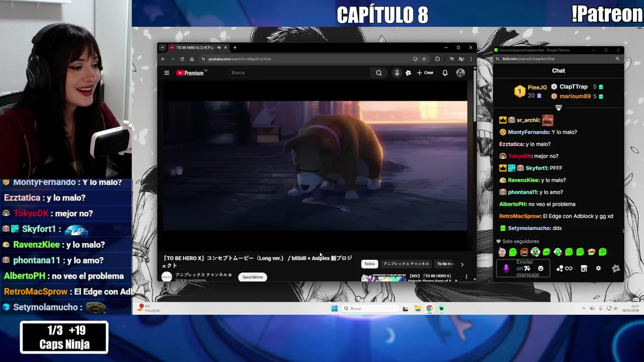Open Chrome media controls icon
This screenshot has width=644, height=362.
pyautogui.click(x=451, y=59)
